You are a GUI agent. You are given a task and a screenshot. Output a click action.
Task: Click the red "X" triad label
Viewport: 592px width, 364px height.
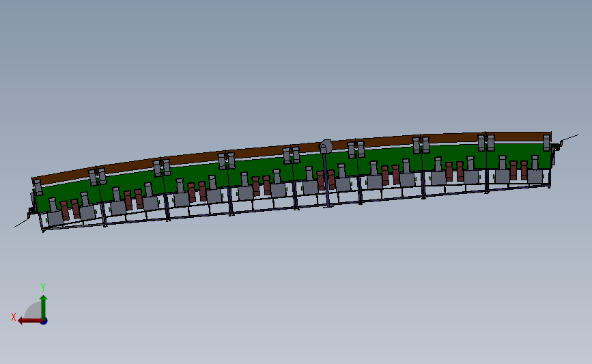[x=14, y=317]
